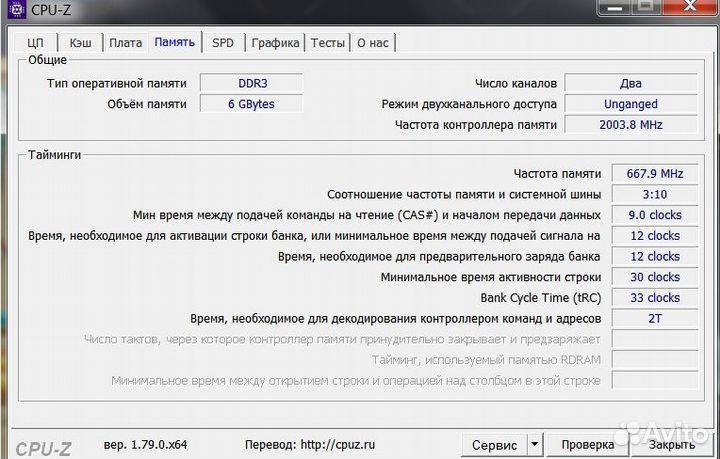Image resolution: width=720 pixels, height=459 pixels.
Task: Select the Unganged mode value
Action: [631, 104]
